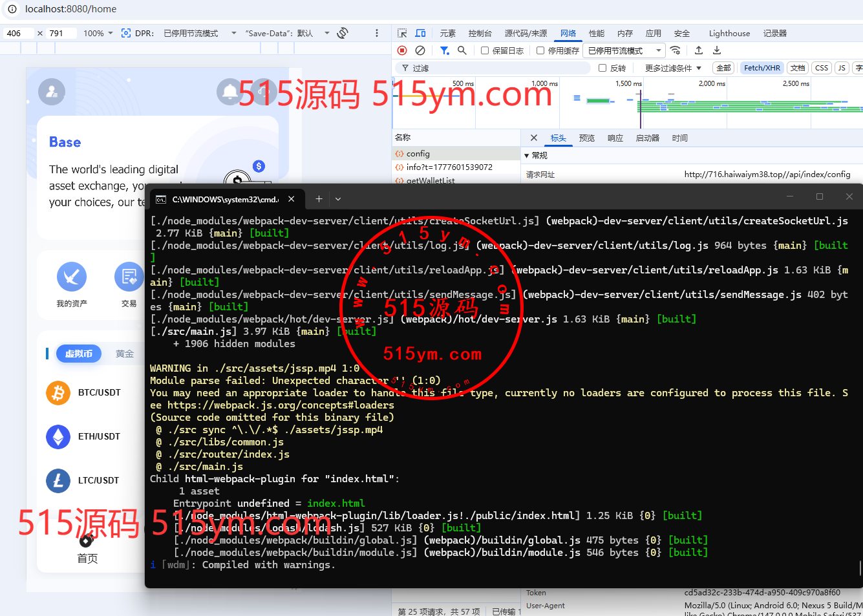The image size is (863, 616).
Task: Stop recording network log
Action: (402, 50)
